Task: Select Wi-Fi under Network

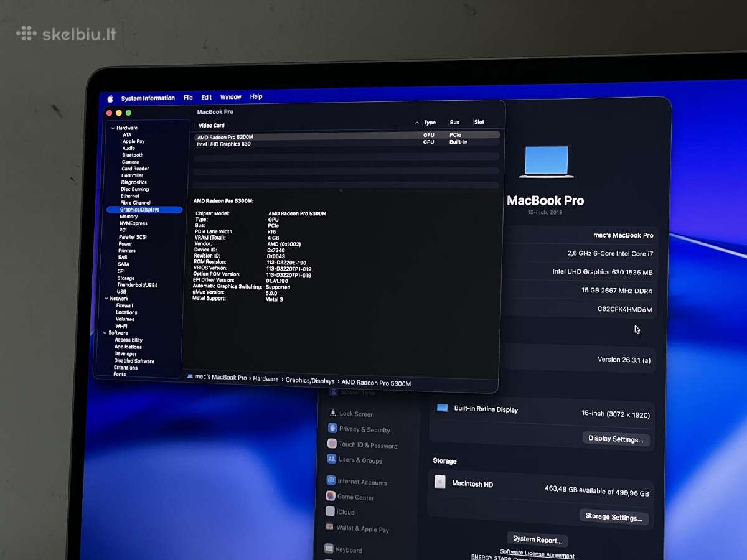Action: click(121, 326)
